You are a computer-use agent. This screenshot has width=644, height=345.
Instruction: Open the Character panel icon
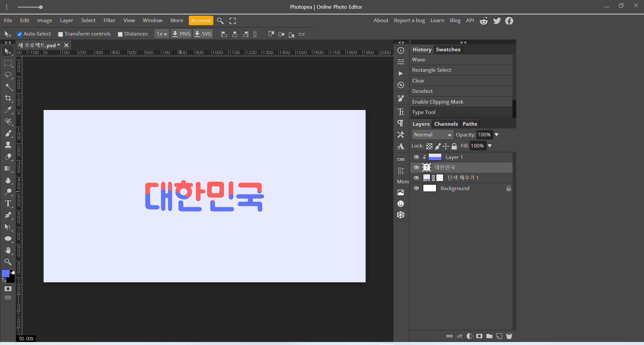tap(401, 112)
